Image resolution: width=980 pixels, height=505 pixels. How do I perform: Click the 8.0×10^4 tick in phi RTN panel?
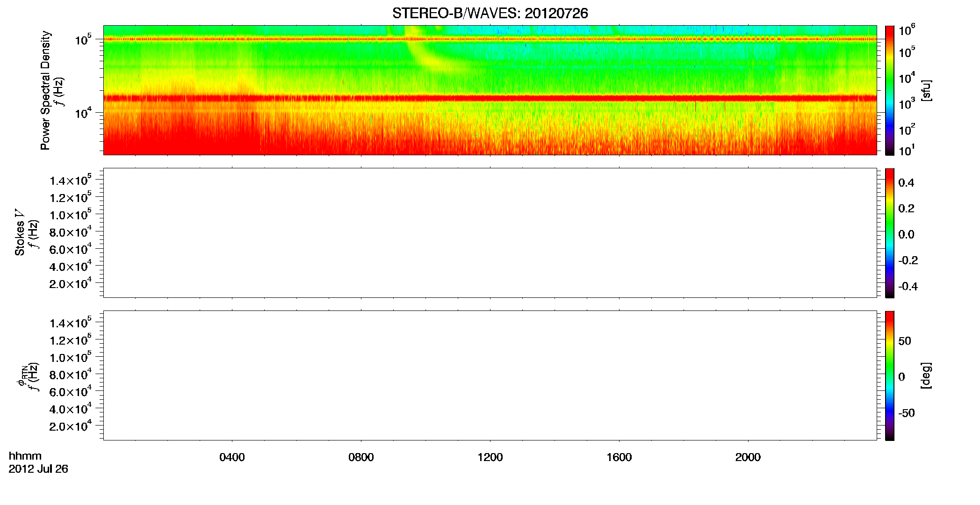(70, 375)
